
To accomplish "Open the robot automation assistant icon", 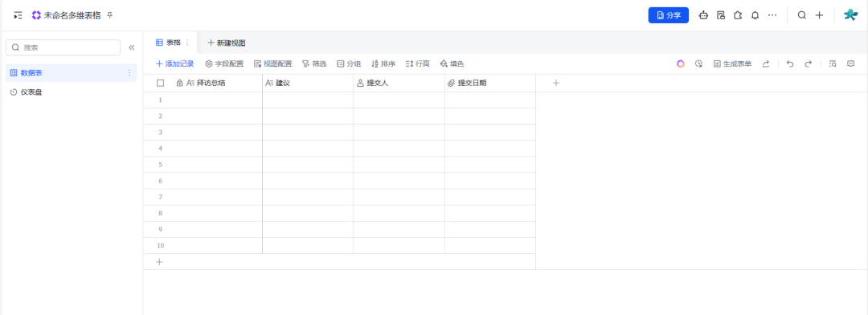I will click(703, 15).
